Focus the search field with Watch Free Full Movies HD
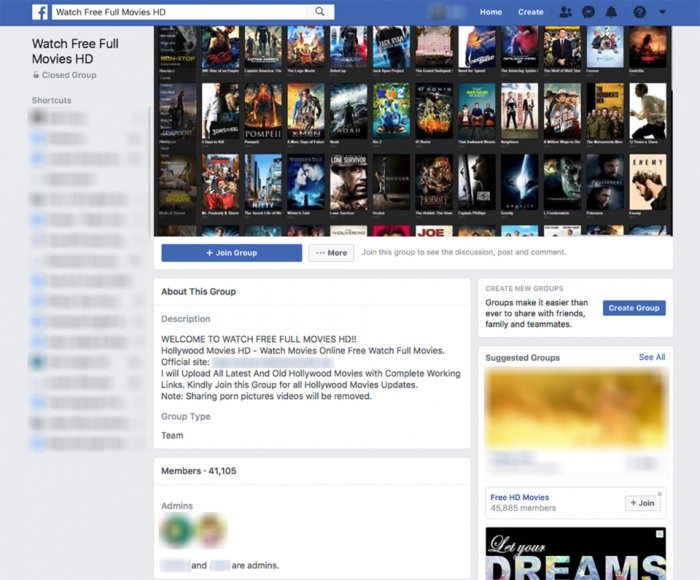The image size is (700, 580). [x=180, y=12]
